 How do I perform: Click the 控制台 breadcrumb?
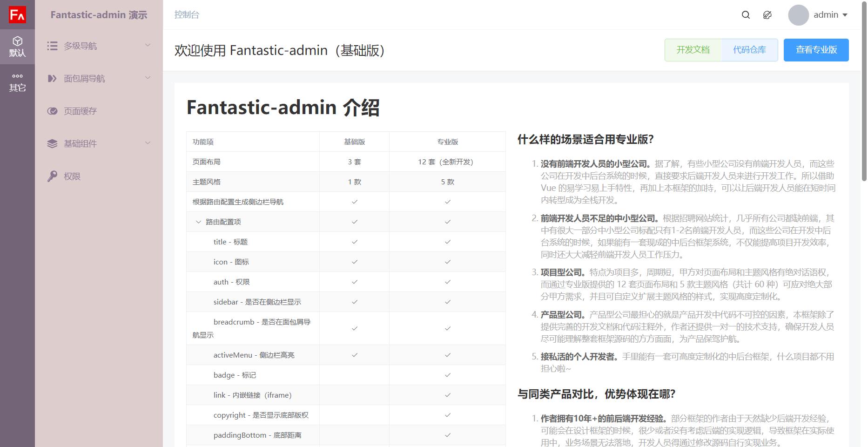tap(187, 15)
